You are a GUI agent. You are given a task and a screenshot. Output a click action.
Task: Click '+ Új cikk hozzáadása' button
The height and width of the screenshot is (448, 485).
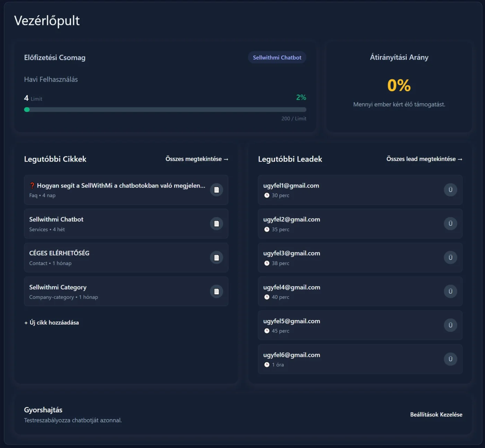point(52,322)
